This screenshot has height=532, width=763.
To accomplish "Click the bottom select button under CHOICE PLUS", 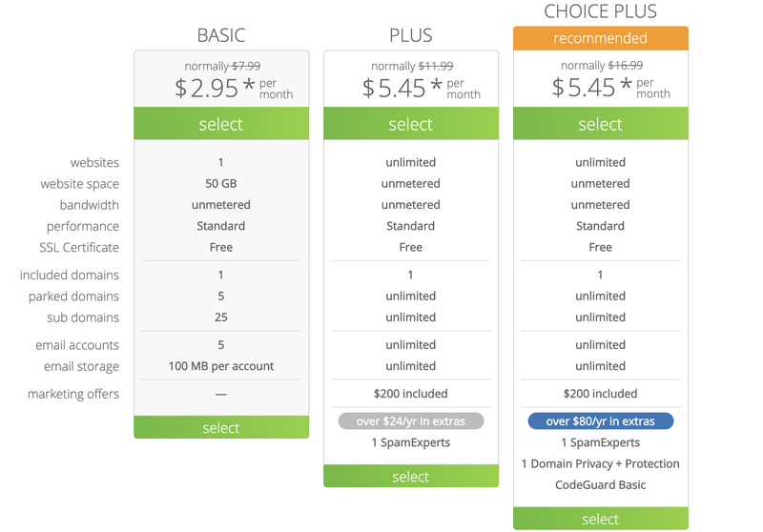I will 601,519.
